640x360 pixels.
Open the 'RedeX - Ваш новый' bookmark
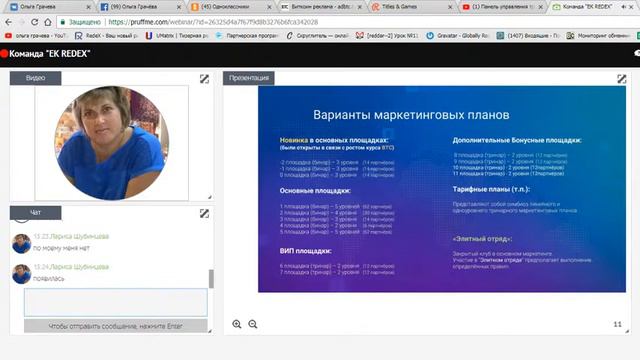point(106,36)
